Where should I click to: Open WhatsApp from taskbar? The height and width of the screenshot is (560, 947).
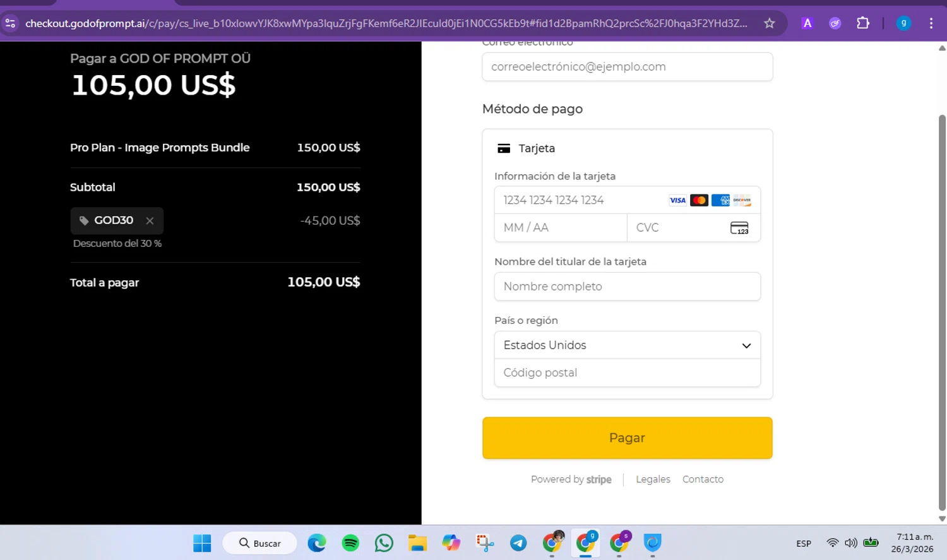point(384,543)
